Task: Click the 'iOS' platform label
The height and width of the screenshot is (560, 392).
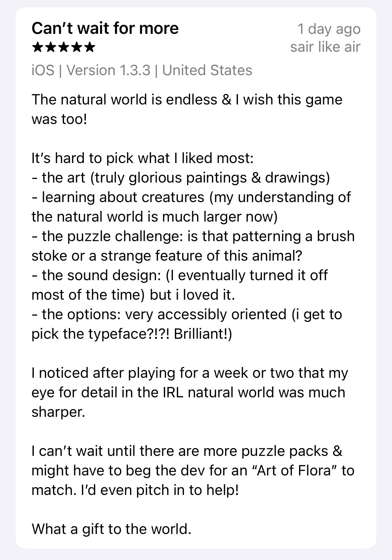Action: (x=43, y=70)
